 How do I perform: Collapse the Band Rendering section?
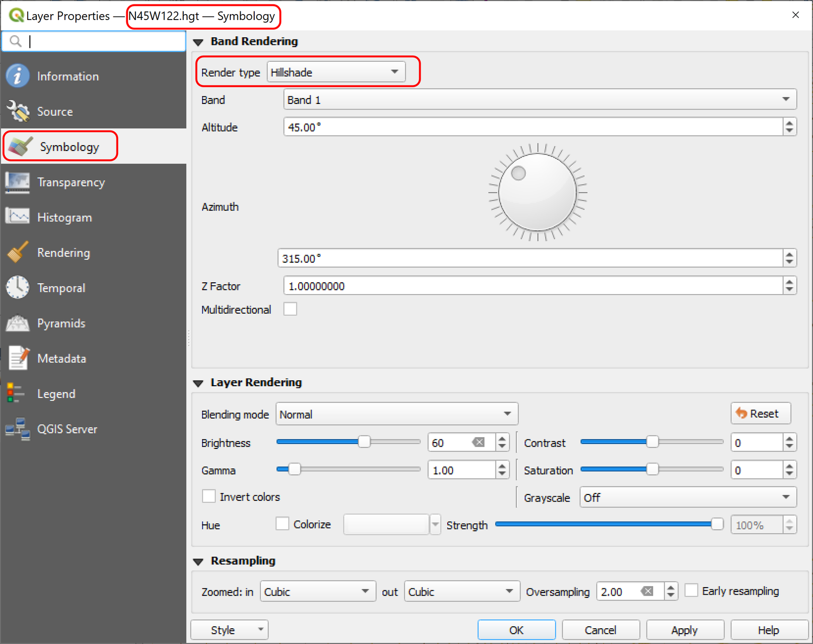pos(198,42)
